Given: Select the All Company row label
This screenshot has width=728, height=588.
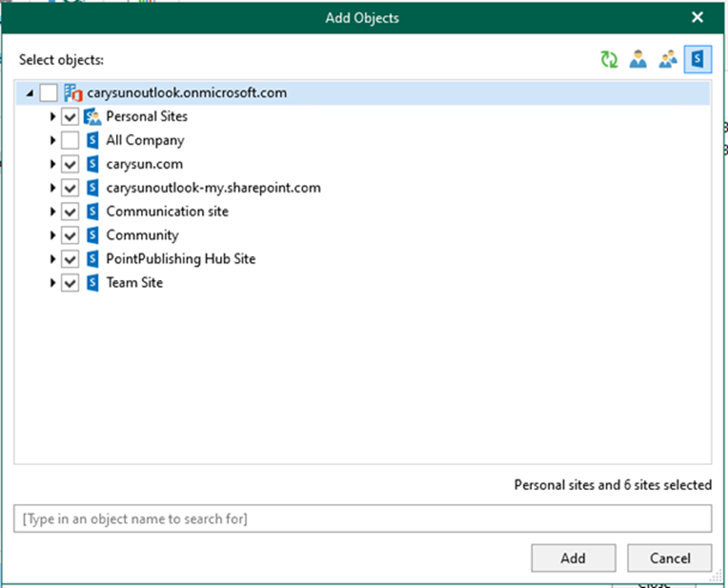Looking at the screenshot, I should (145, 140).
